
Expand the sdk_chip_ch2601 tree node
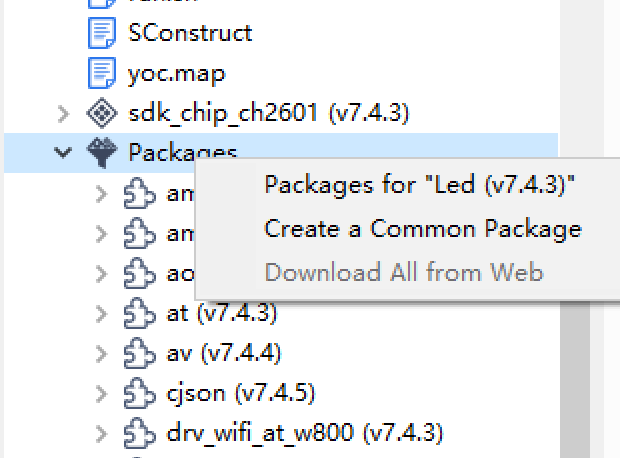point(63,114)
